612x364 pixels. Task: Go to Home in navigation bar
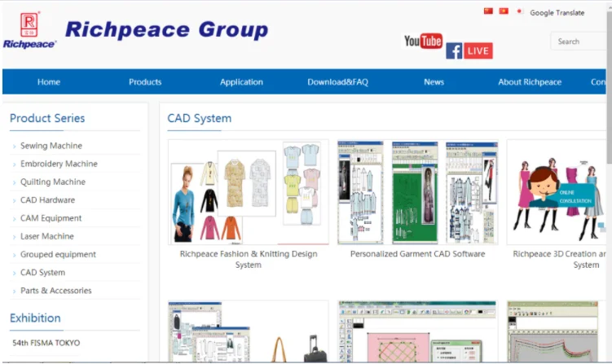[x=49, y=82]
